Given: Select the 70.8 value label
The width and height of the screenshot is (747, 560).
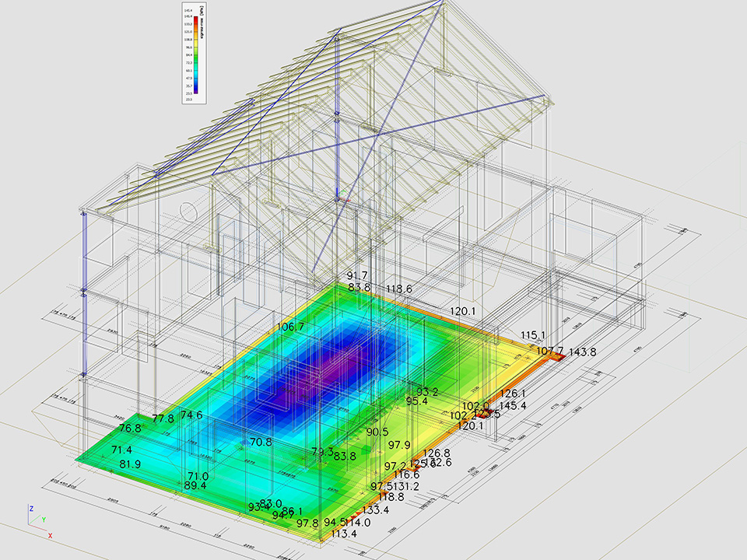Looking at the screenshot, I should [261, 442].
